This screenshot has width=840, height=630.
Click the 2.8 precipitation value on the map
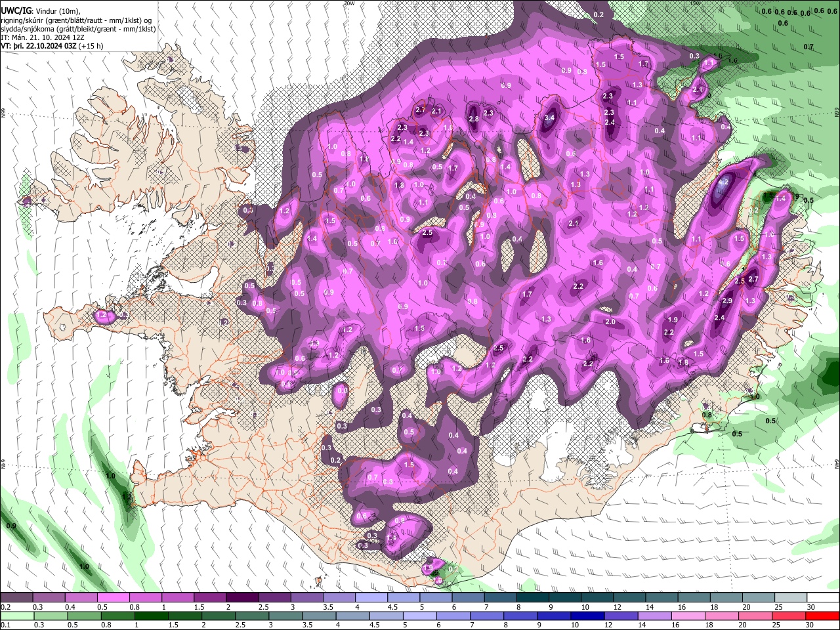[x=474, y=119]
